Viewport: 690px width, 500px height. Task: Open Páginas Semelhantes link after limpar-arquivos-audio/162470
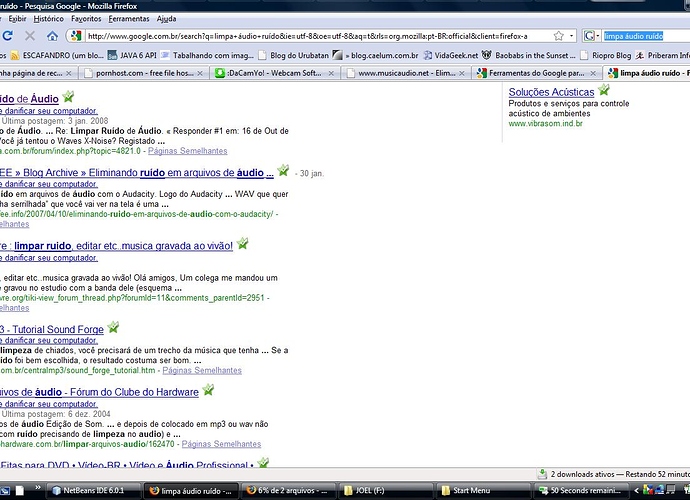221,444
